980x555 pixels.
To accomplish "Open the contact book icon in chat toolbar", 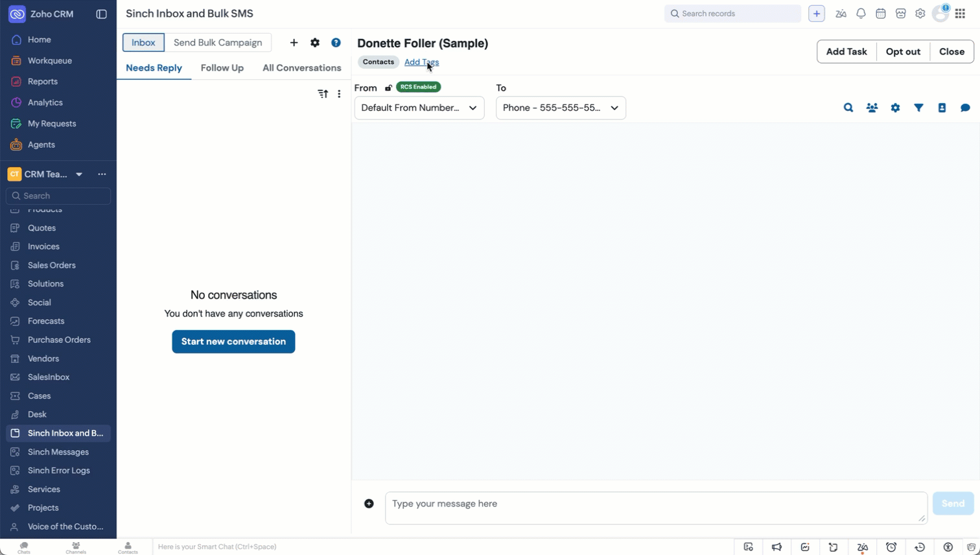I will pyautogui.click(x=942, y=108).
